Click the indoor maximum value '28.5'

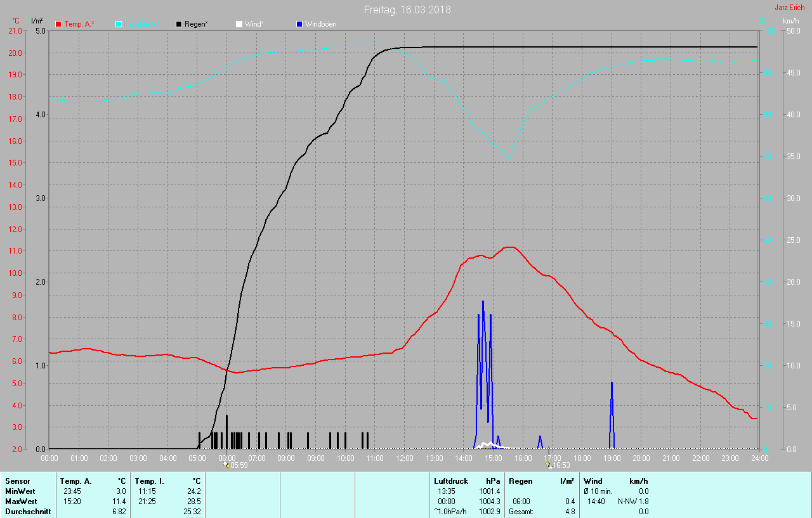click(x=194, y=502)
